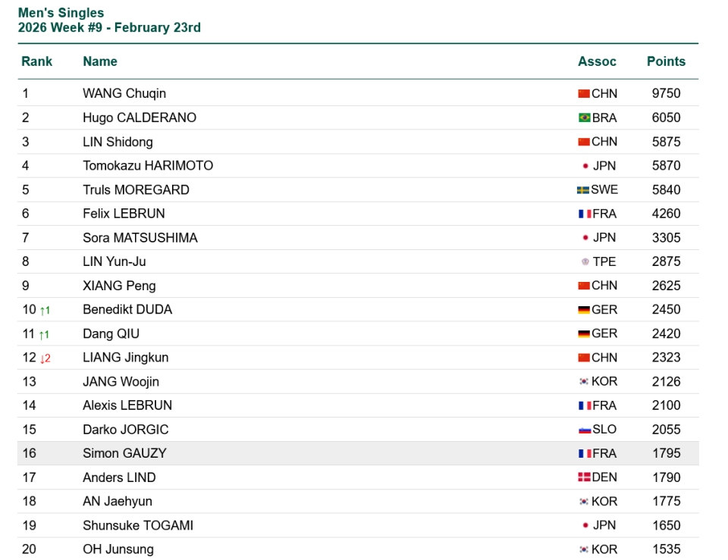The image size is (728, 560).
Task: Click the Slovenia flag beside SLO
Action: point(585,430)
